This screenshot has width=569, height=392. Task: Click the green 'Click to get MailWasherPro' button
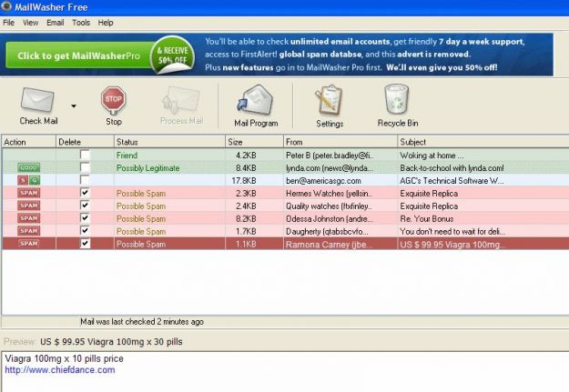[x=78, y=55]
